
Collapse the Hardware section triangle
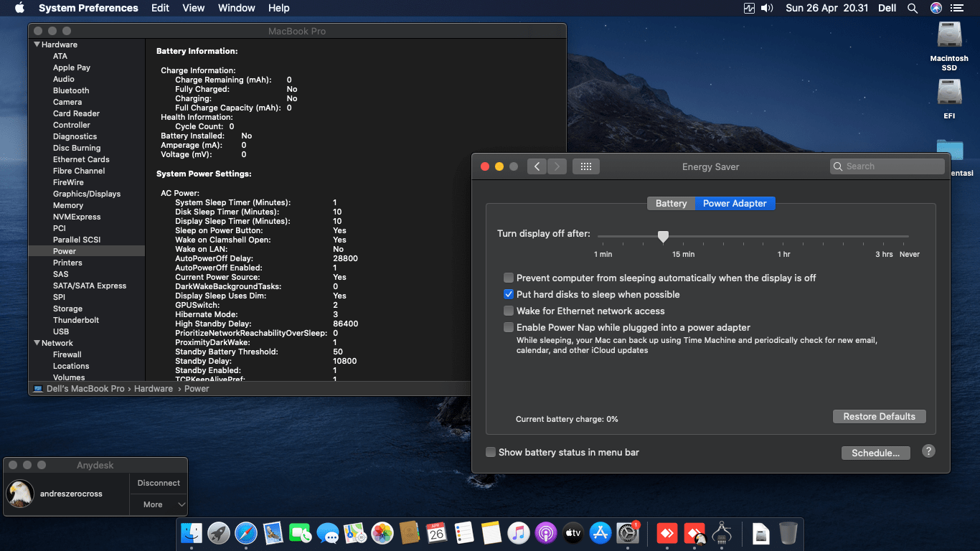tap(37, 44)
